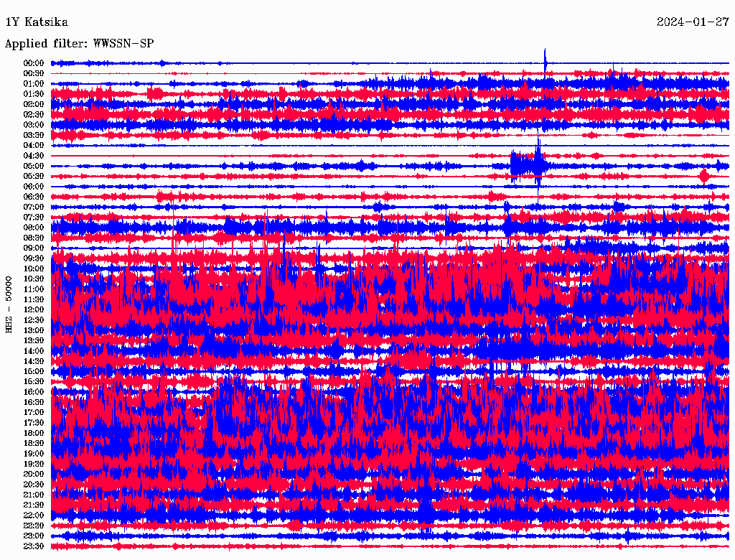Select the 14:30 time label

point(34,361)
